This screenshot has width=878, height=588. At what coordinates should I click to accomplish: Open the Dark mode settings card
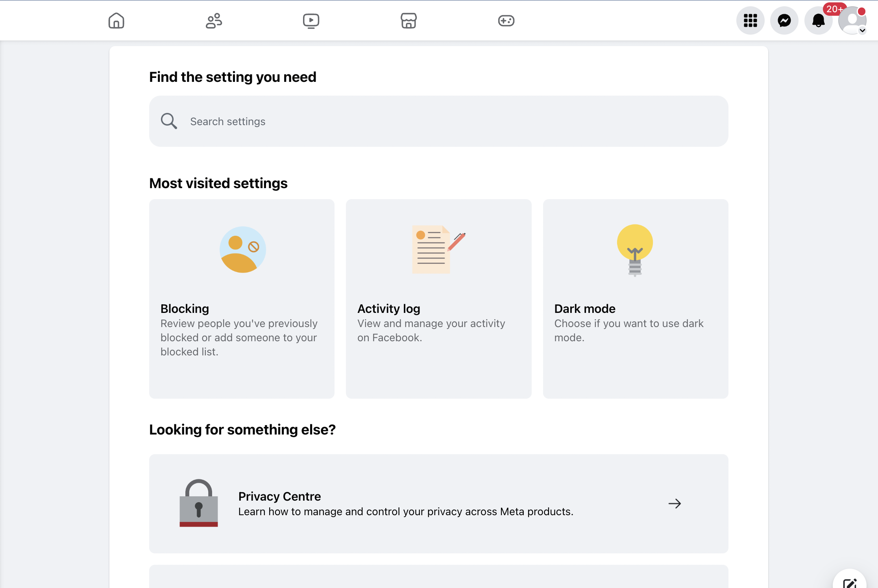[635, 299]
